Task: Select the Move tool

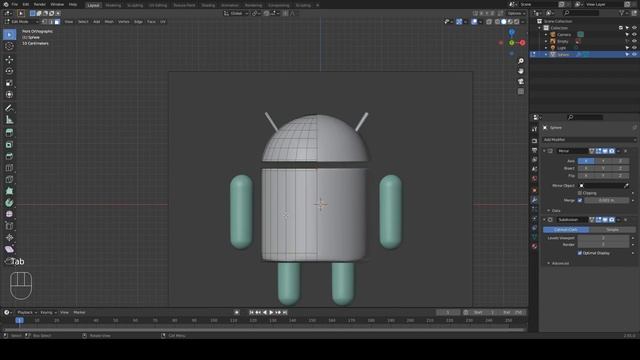Action: point(9,60)
